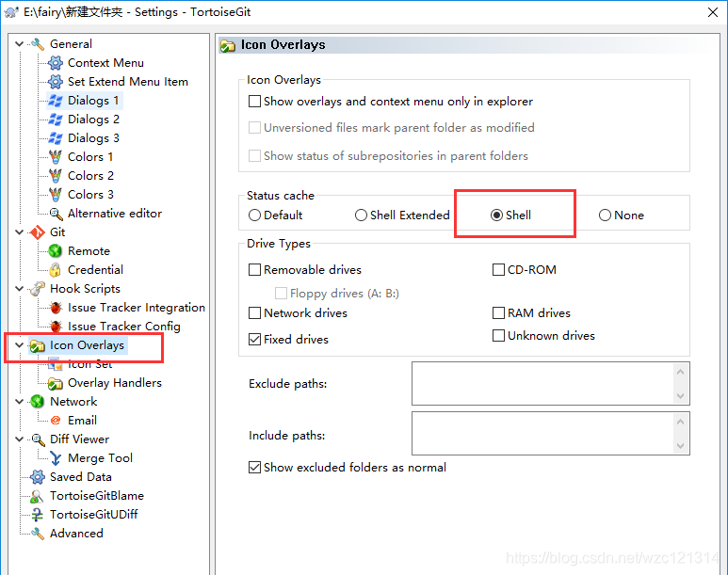This screenshot has height=575, width=728.
Task: Click the Credential padlock icon
Action: (x=56, y=270)
